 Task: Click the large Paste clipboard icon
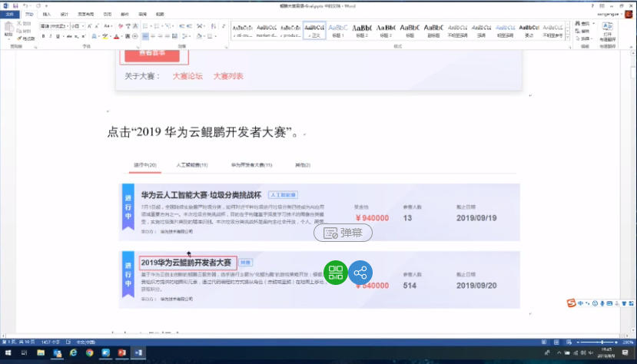click(8, 27)
